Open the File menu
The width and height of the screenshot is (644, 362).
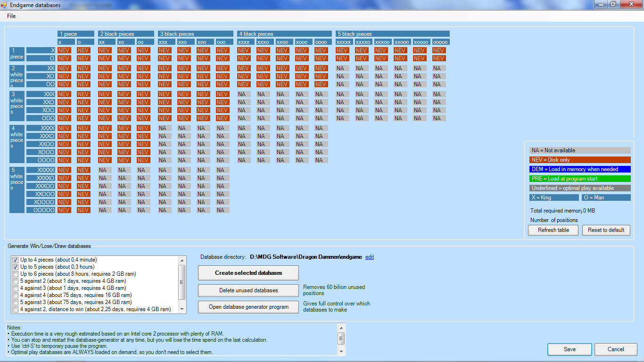tap(11, 16)
